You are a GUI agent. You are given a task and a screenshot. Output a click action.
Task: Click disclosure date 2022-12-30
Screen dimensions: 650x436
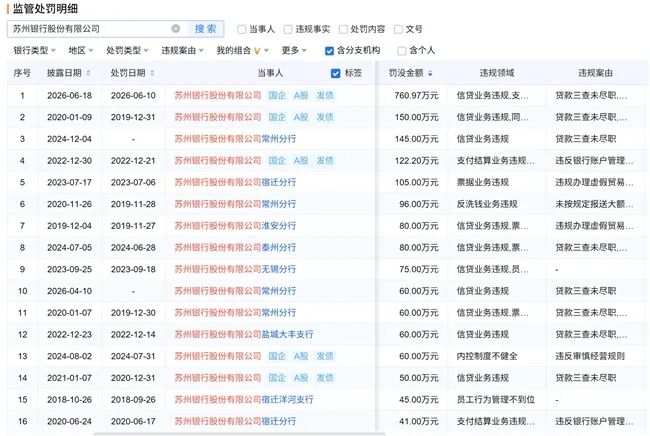click(70, 160)
